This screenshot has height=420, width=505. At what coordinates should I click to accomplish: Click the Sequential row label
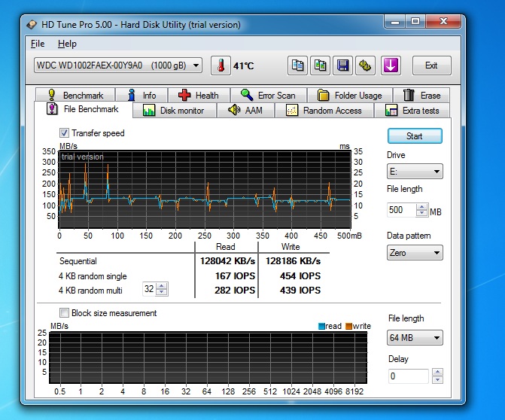78,261
